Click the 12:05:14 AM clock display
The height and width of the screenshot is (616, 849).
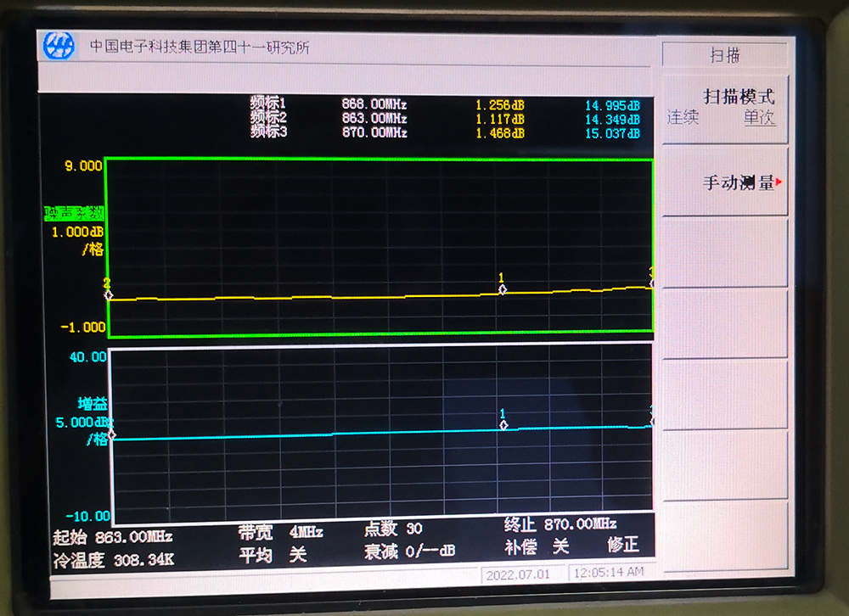point(609,573)
